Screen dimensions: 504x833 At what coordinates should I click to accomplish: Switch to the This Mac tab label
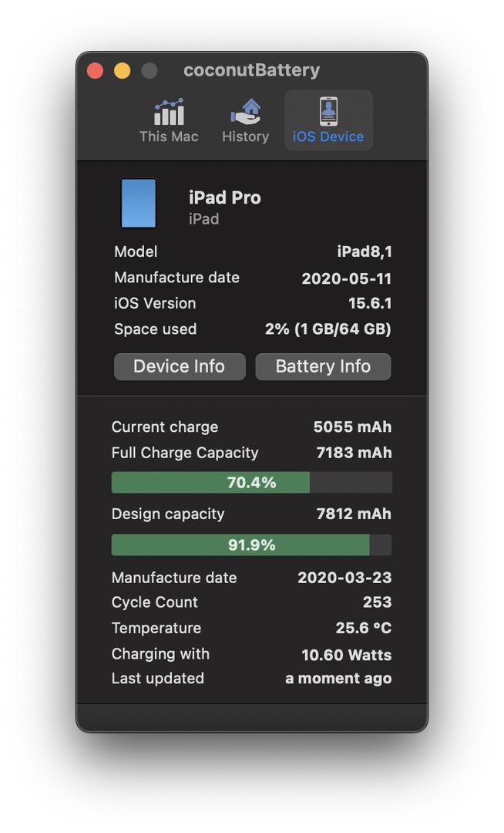pos(169,137)
